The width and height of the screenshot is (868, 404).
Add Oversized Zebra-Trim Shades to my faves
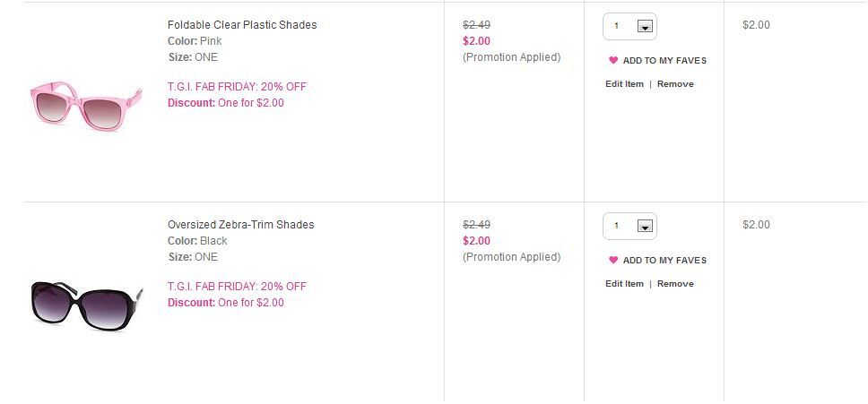coord(664,261)
